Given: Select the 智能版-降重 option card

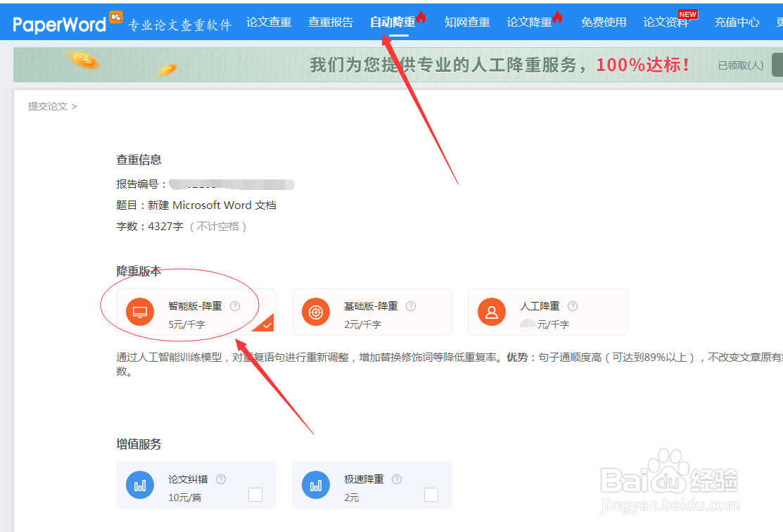Looking at the screenshot, I should point(196,312).
